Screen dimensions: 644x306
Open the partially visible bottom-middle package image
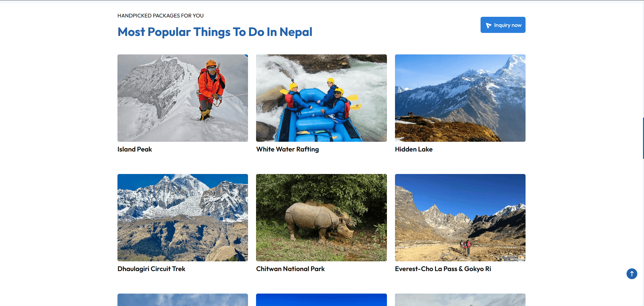coord(321,300)
